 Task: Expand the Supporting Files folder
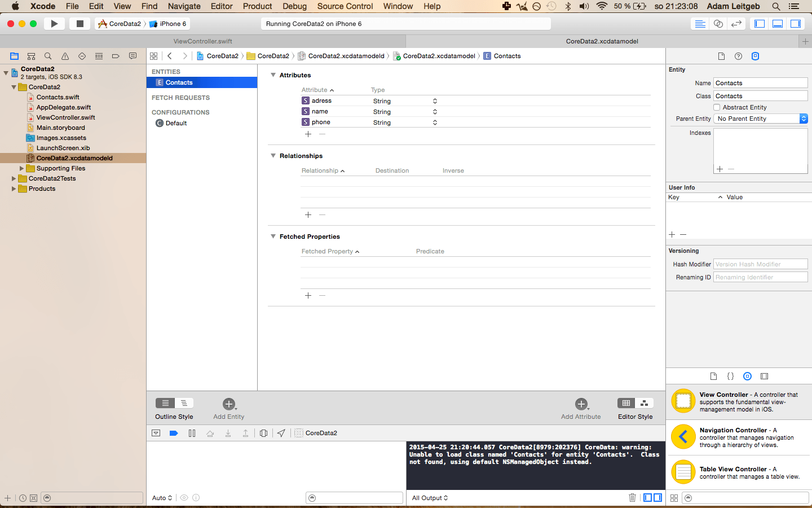[21, 168]
